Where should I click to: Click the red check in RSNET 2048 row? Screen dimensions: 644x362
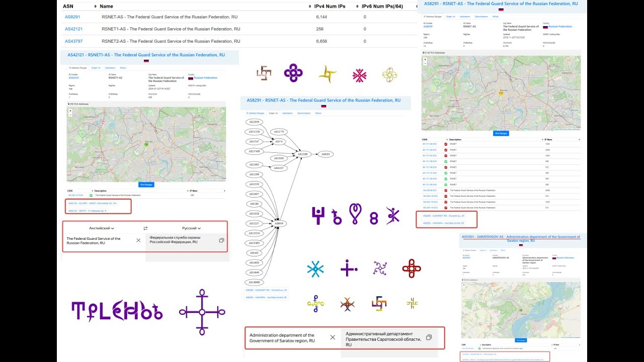pyautogui.click(x=446, y=150)
